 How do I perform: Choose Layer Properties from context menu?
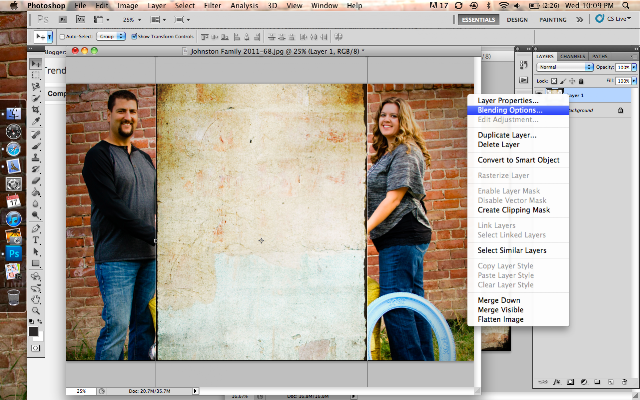pyautogui.click(x=518, y=100)
